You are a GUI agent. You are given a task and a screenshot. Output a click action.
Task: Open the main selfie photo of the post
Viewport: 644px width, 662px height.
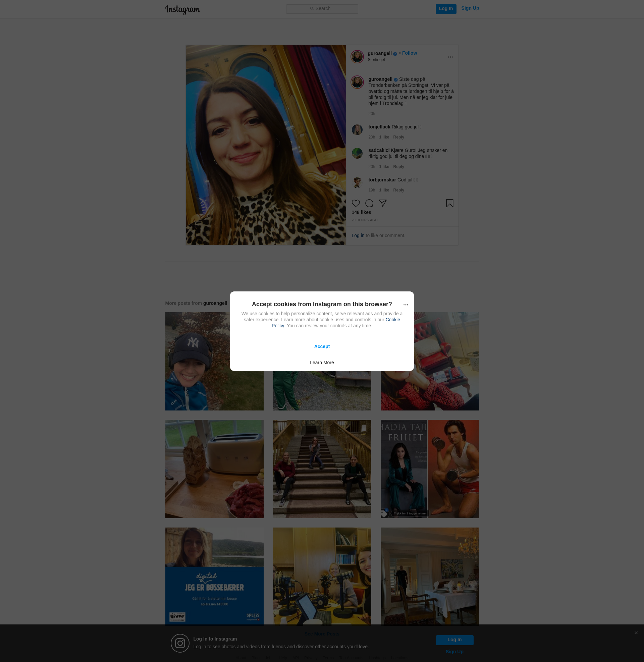[x=266, y=145]
